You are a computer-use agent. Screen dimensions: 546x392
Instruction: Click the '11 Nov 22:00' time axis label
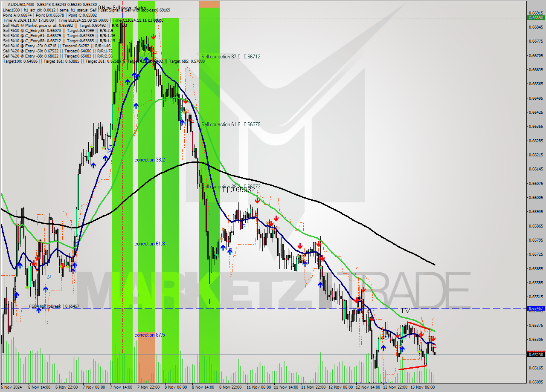click(x=313, y=387)
